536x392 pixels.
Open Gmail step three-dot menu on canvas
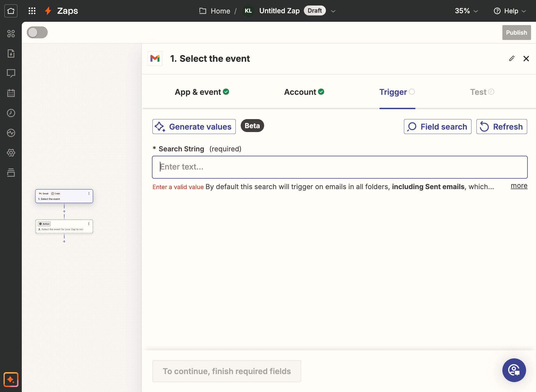click(x=89, y=194)
